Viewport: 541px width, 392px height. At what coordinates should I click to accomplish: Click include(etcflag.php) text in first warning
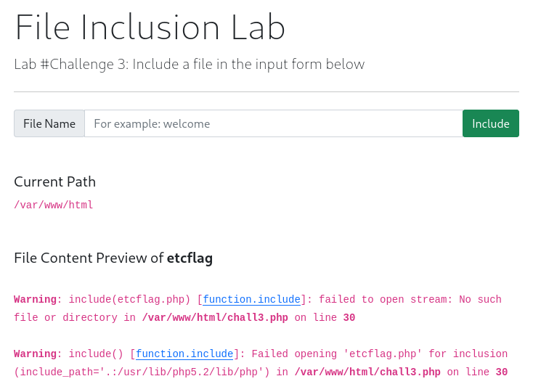tap(129, 299)
